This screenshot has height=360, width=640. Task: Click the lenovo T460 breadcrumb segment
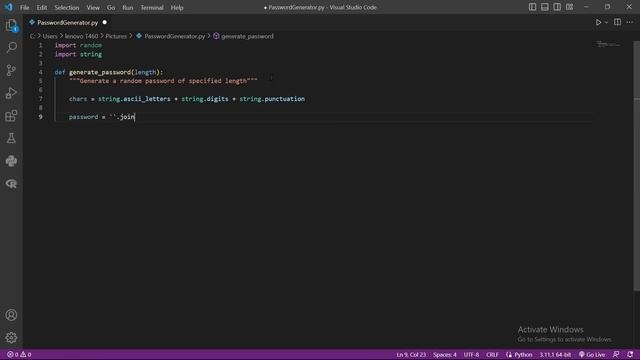coord(81,36)
